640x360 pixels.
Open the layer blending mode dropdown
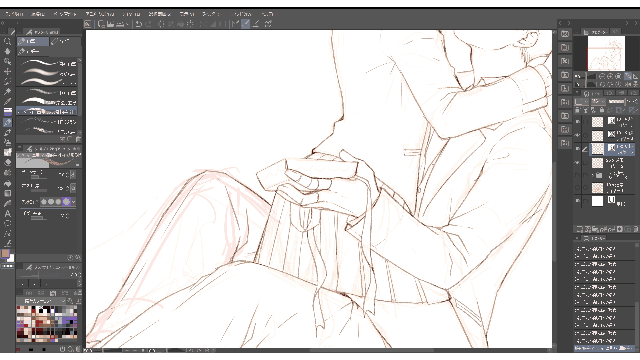[581, 101]
